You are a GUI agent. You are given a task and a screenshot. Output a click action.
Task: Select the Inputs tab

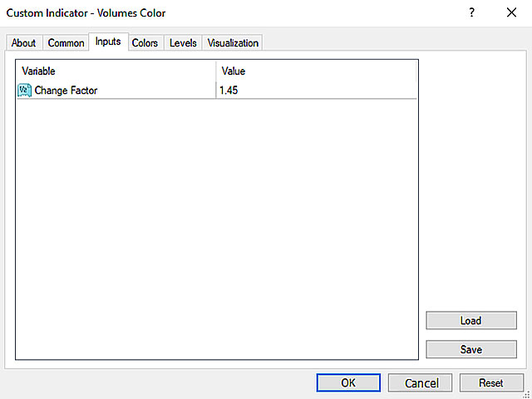coord(108,42)
